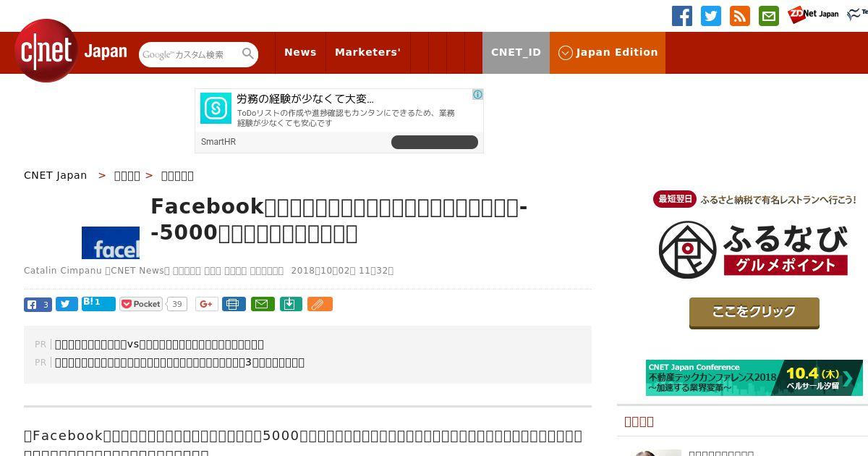868x456 pixels.
Task: Open the Marketers' menu
Action: (x=367, y=52)
